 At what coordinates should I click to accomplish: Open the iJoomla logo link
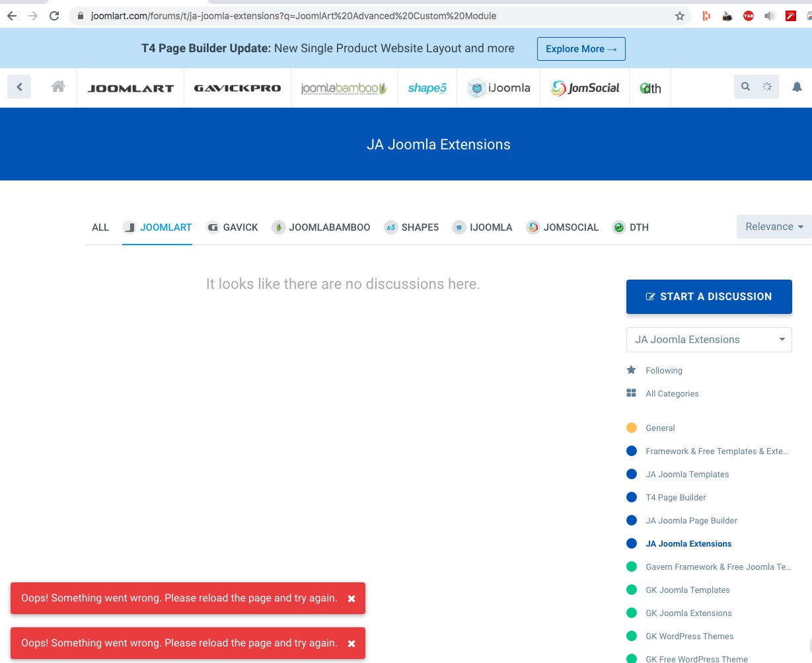[x=499, y=88]
